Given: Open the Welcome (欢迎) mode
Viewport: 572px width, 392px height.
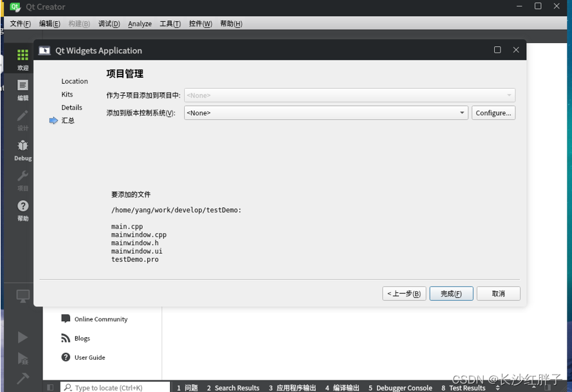Looking at the screenshot, I should tap(23, 59).
